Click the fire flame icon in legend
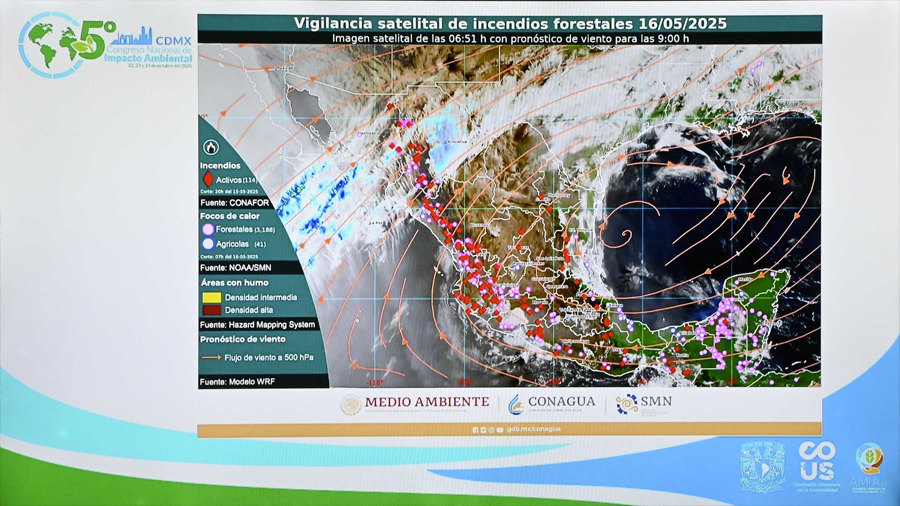The height and width of the screenshot is (506, 900). (211, 148)
